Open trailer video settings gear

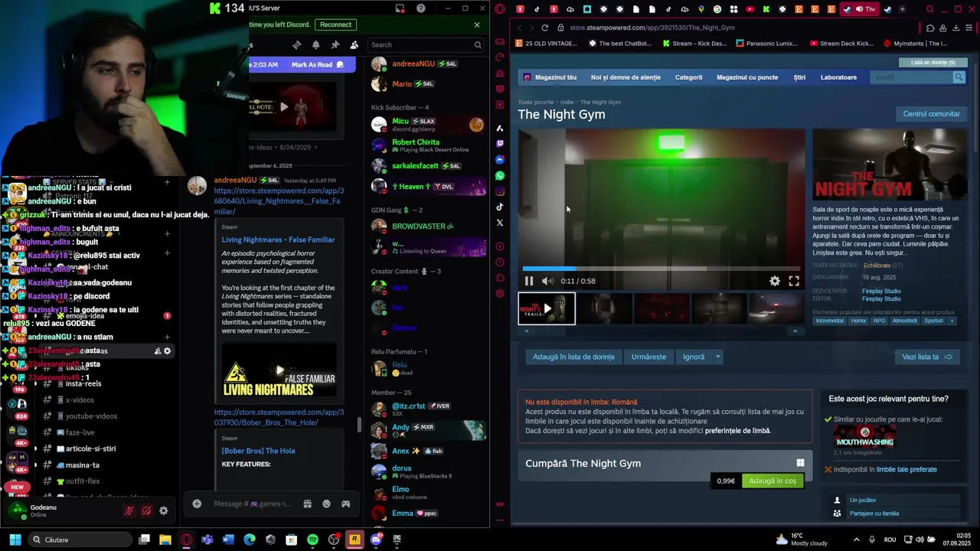click(x=775, y=281)
